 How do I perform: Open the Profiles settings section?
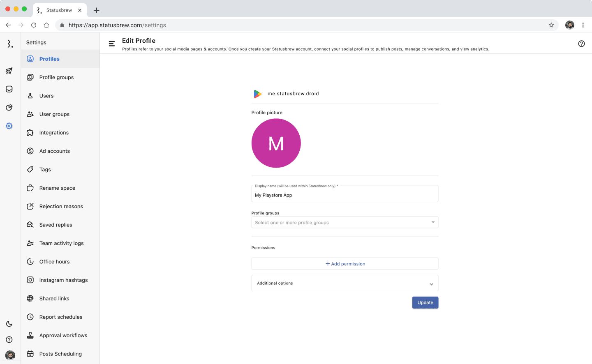tap(60, 59)
